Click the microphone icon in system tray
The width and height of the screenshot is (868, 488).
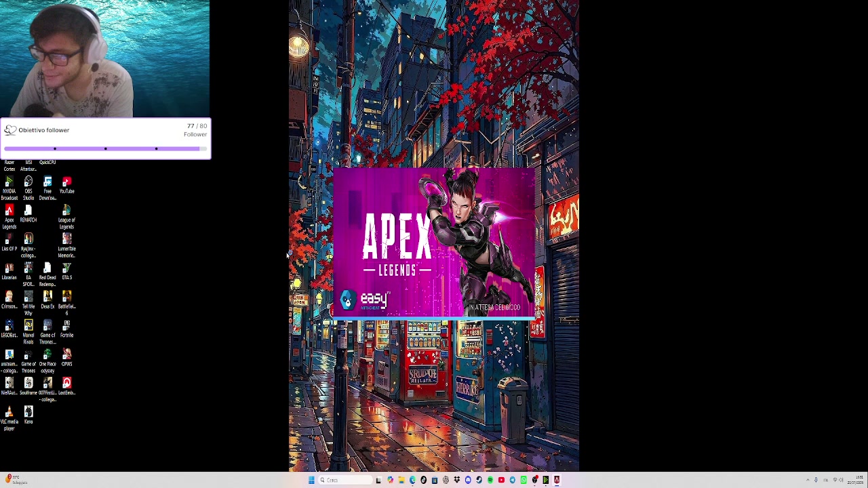pos(816,480)
